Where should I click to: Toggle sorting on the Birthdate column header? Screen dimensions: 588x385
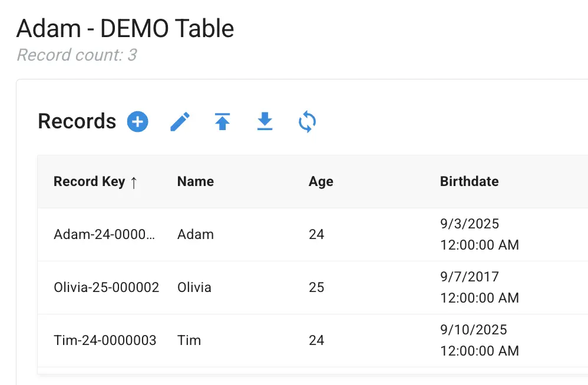click(x=469, y=181)
